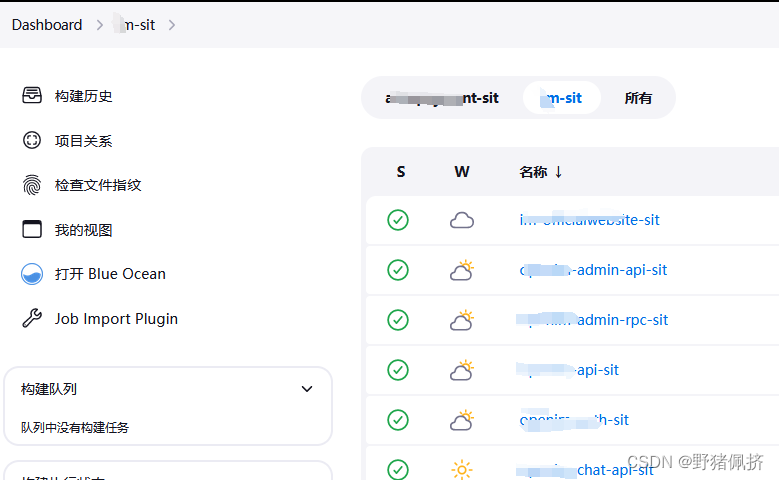Click weather icon in the h-sit row
Image resolution: width=779 pixels, height=480 pixels.
462,420
